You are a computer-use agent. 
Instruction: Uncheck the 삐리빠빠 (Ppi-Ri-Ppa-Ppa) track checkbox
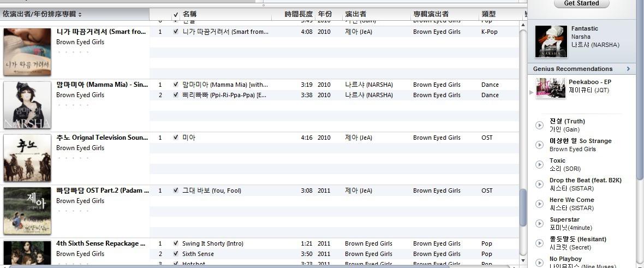pyautogui.click(x=176, y=94)
